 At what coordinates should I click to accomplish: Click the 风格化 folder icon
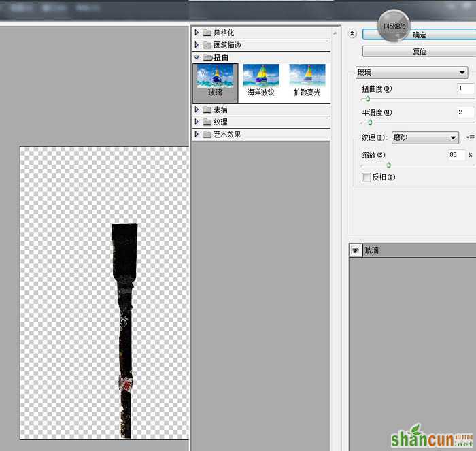pyautogui.click(x=207, y=33)
